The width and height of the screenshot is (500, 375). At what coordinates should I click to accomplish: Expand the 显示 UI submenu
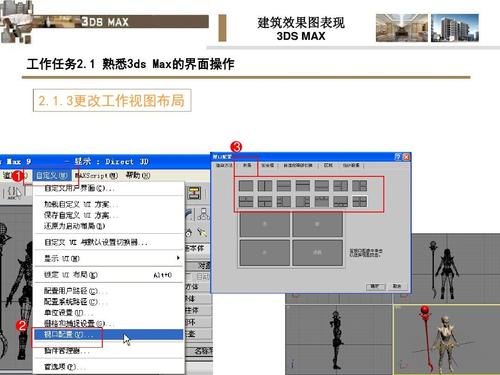tap(108, 258)
